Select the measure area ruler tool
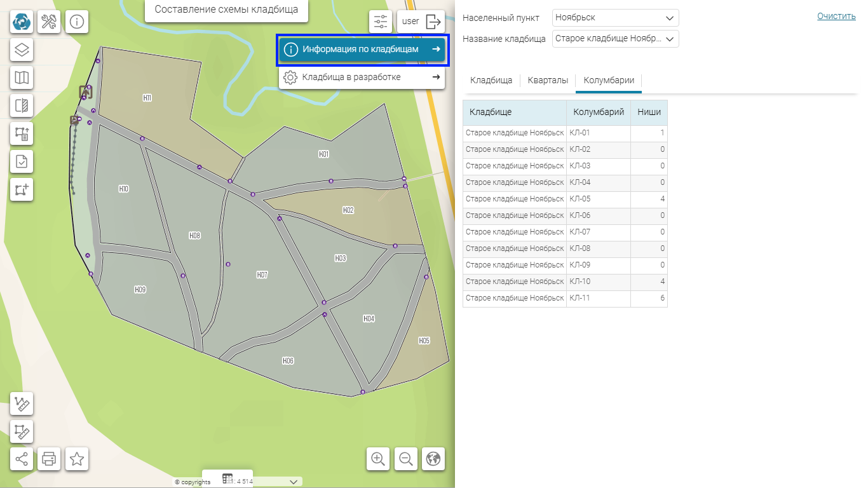 click(22, 432)
